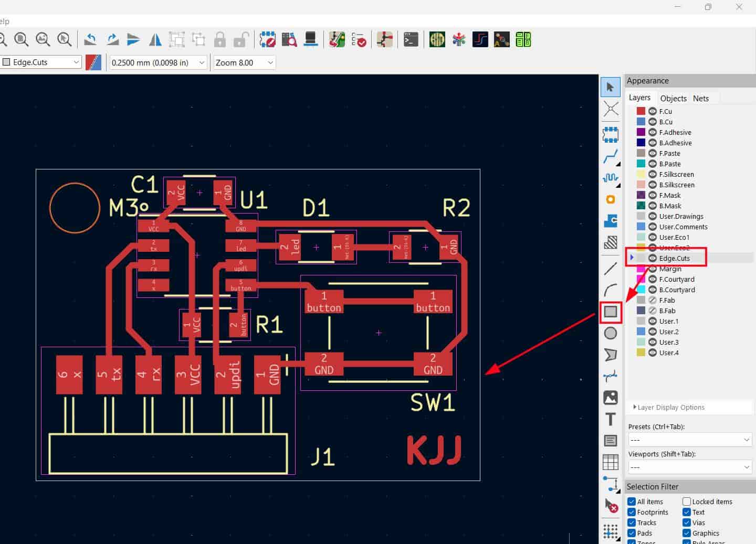This screenshot has width=756, height=544.
Task: Run the design rules checker icon
Action: (x=359, y=40)
